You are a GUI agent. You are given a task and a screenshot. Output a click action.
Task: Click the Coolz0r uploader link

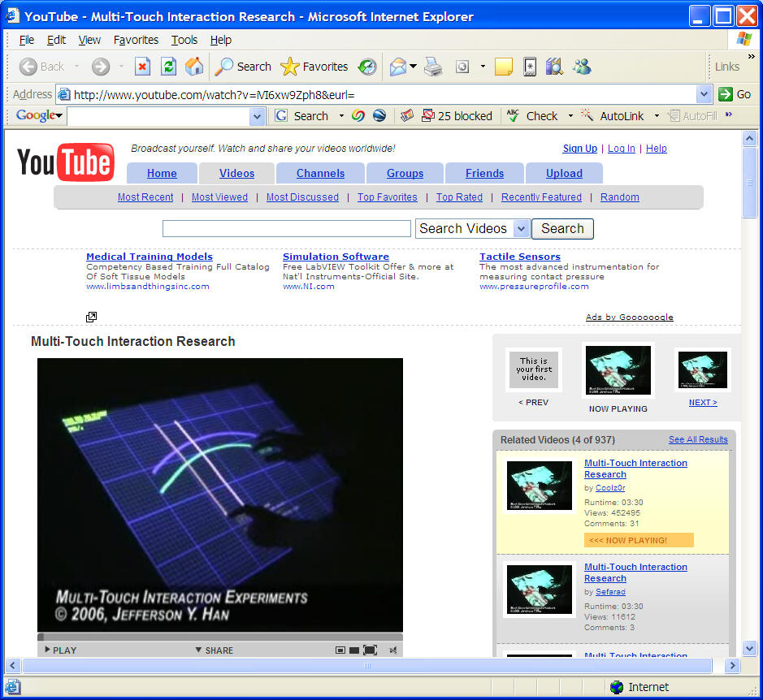point(610,488)
